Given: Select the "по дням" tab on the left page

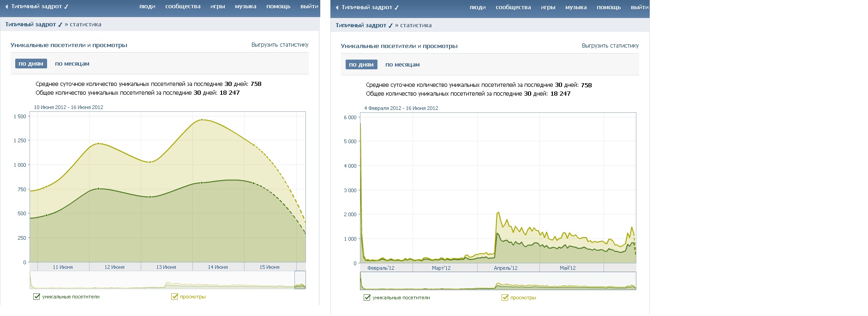Looking at the screenshot, I should 31,64.
